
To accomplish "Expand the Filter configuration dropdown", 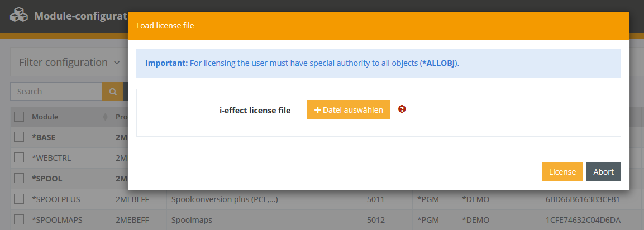I will (69, 63).
